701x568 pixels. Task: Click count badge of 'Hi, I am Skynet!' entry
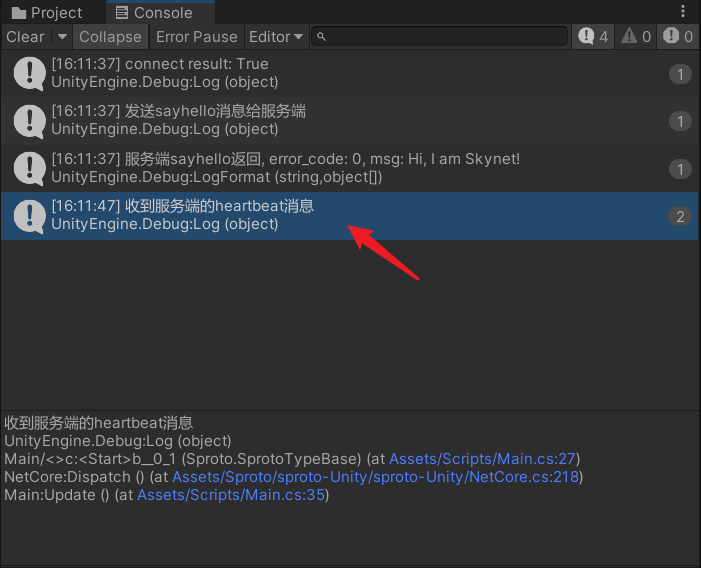(680, 169)
